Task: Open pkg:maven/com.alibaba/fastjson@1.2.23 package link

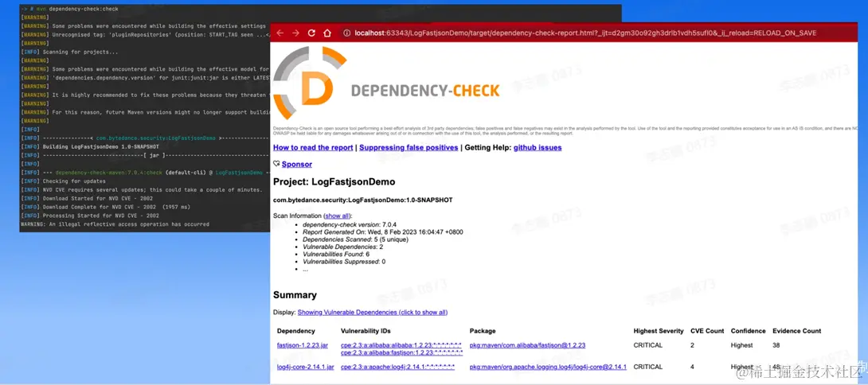Action: coord(527,345)
